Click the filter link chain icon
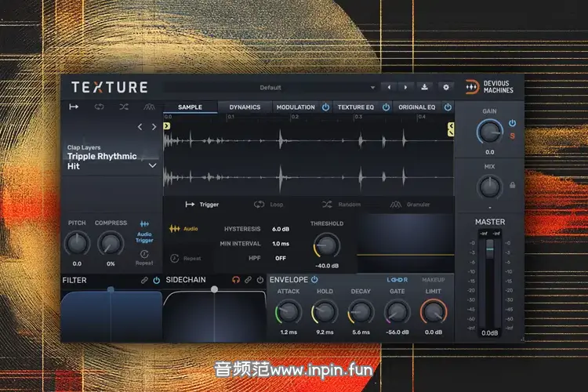588x392 pixels. [144, 280]
